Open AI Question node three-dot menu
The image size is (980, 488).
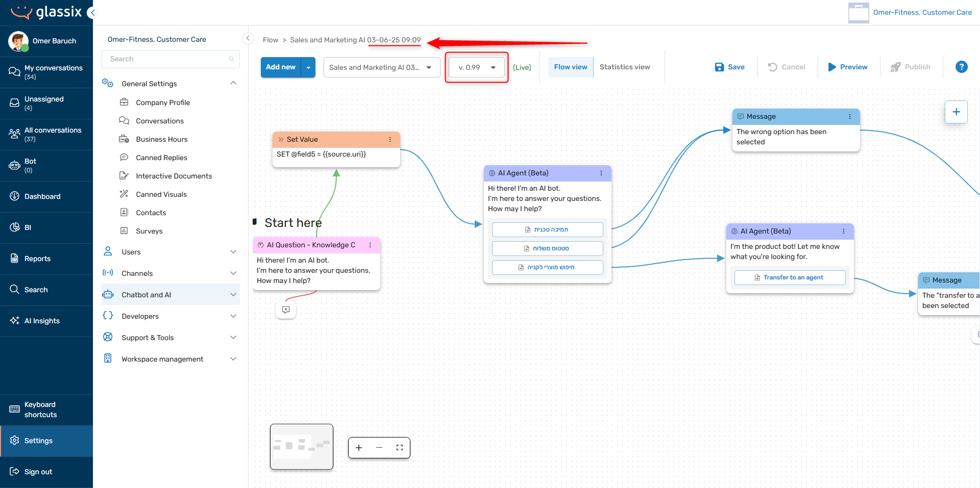coord(370,245)
